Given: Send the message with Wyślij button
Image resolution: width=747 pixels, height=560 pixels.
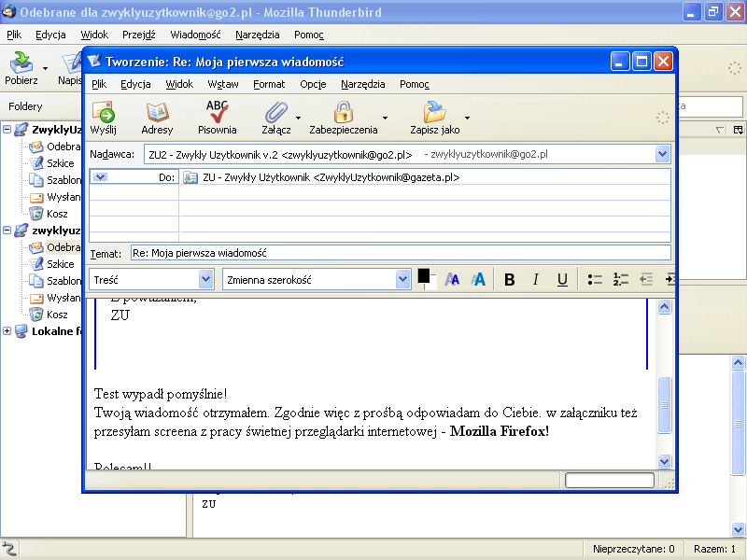Looking at the screenshot, I should pos(104,118).
